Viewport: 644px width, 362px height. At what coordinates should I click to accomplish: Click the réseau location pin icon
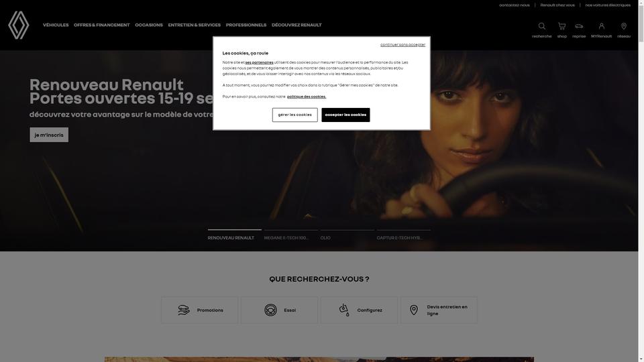(623, 26)
